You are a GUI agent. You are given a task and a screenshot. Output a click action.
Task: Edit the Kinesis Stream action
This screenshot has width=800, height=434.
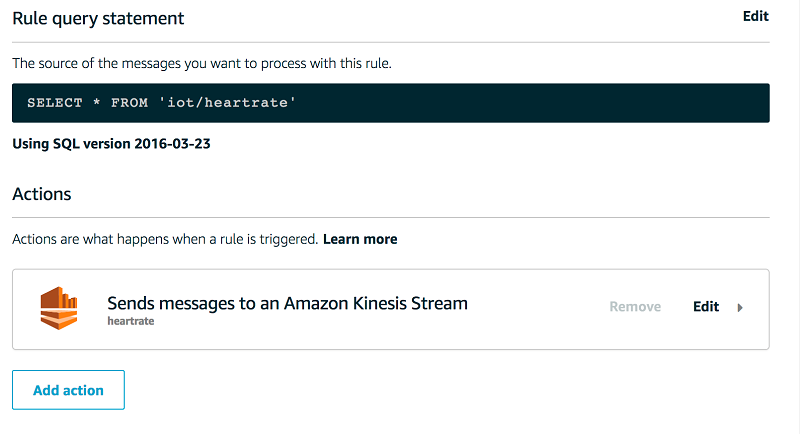click(706, 307)
